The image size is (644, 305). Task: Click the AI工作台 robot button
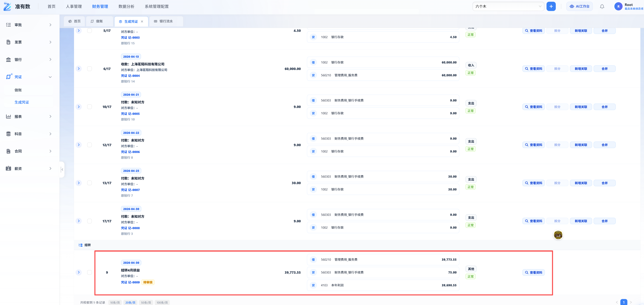(x=579, y=7)
